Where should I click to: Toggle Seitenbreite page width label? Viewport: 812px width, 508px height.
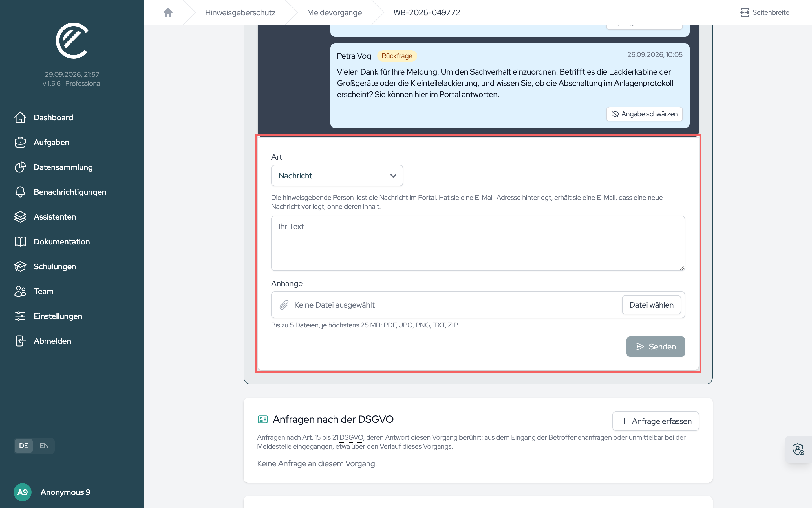(x=771, y=12)
